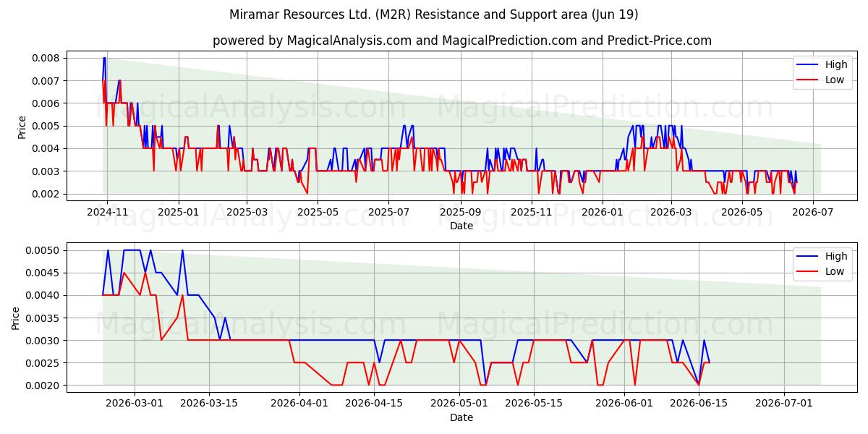Click 'High' in the upper chart legend
Image resolution: width=868 pixels, height=434 pixels.
tap(836, 64)
